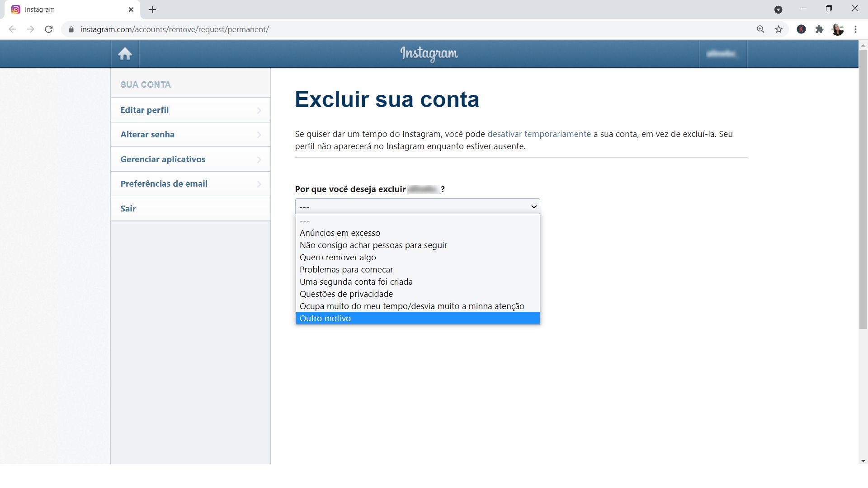Click the address bar URL
Screen dimensions: 868x488
click(175, 29)
